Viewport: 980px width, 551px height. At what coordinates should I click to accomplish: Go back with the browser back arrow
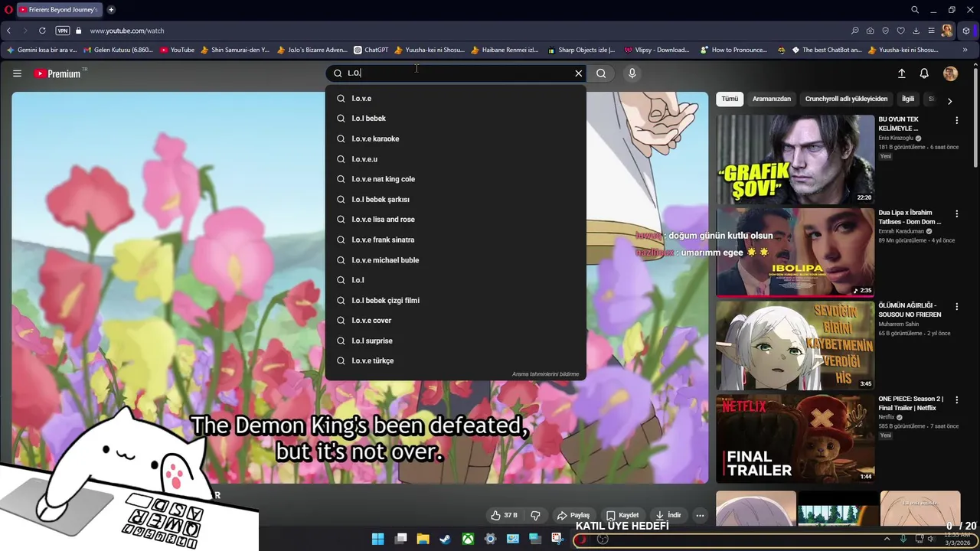click(8, 31)
